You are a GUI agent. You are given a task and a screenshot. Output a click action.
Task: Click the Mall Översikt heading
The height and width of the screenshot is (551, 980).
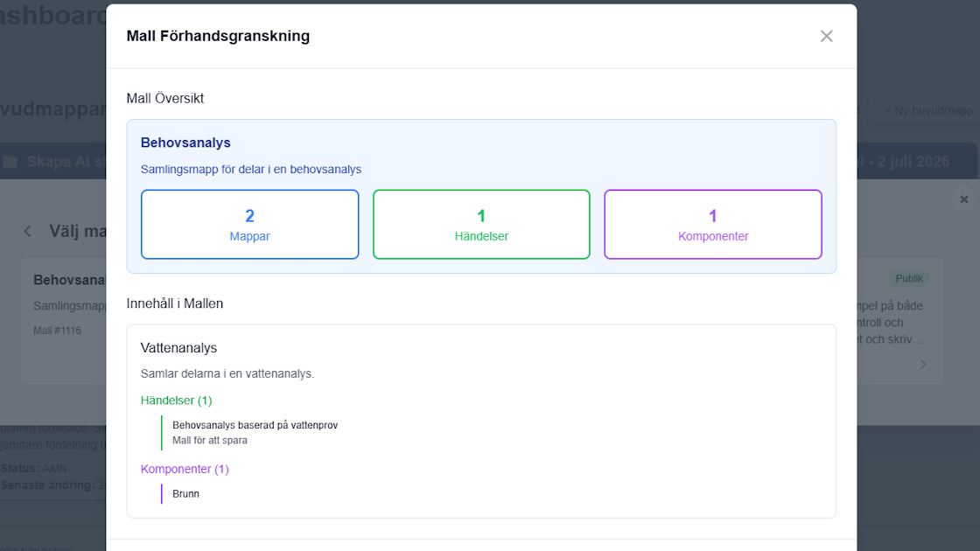click(x=165, y=98)
